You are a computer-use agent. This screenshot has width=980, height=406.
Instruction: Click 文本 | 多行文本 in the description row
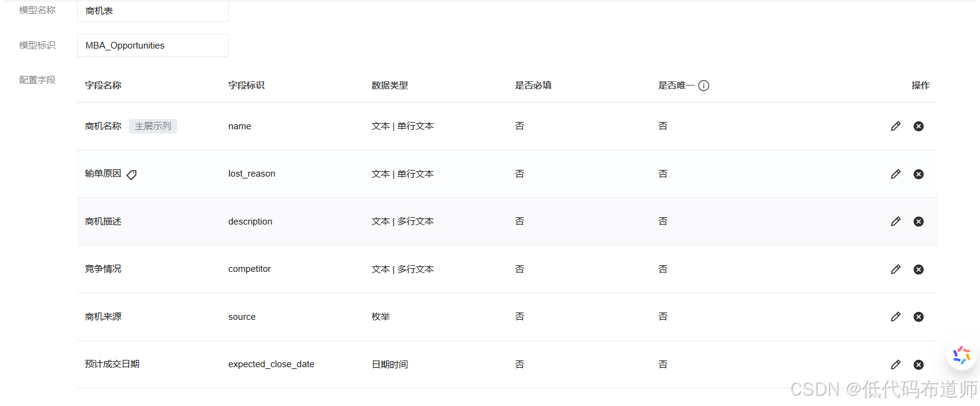(403, 222)
